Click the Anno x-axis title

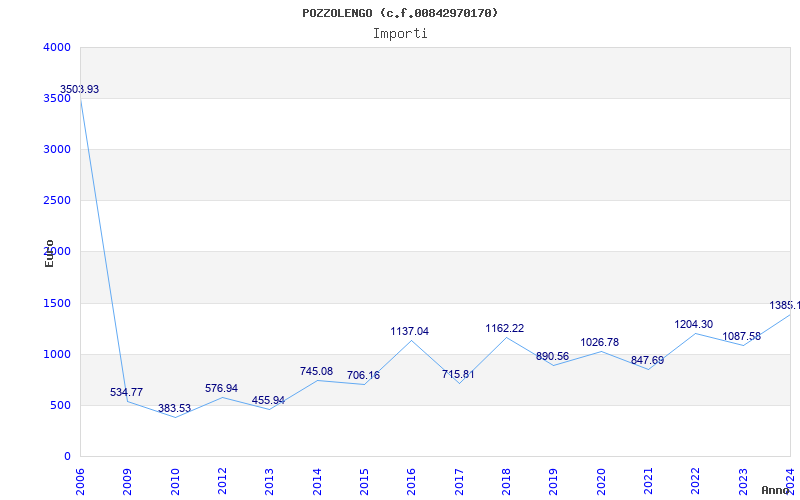(x=777, y=490)
